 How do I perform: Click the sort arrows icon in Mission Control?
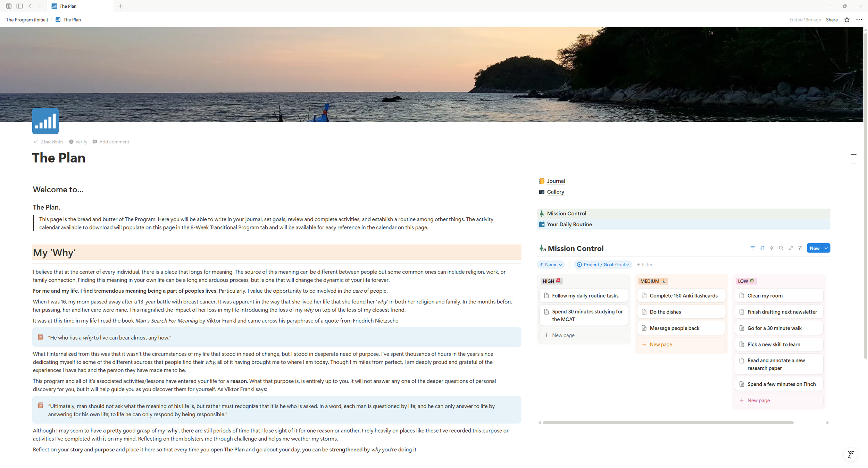coord(762,248)
